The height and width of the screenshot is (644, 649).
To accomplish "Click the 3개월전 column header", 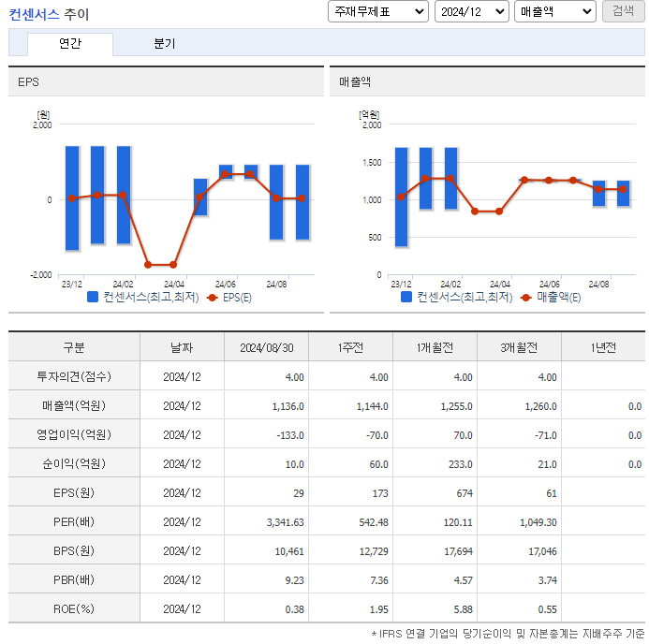I will [x=519, y=347].
